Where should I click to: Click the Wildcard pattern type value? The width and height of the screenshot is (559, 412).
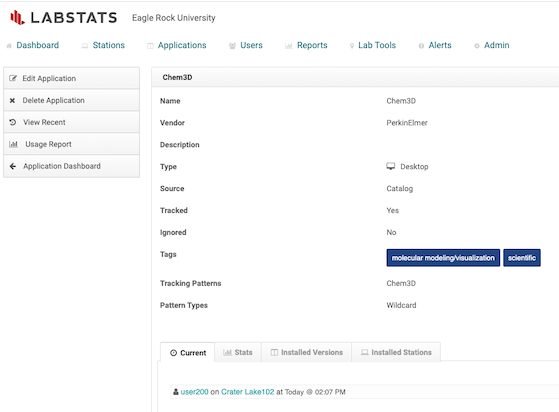click(x=401, y=305)
